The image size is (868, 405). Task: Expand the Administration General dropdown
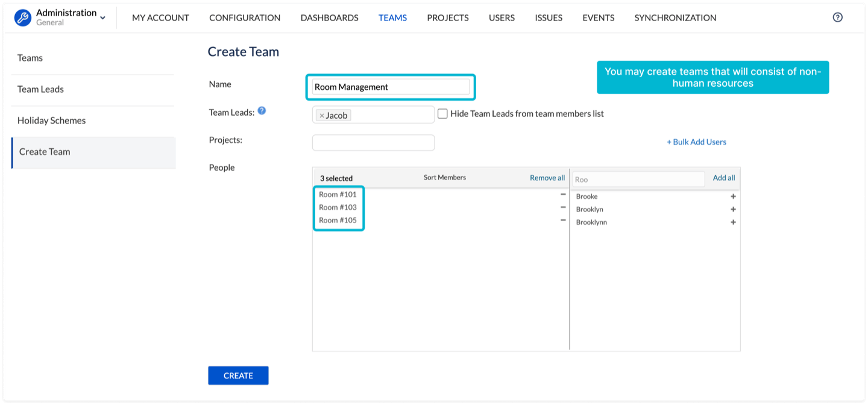(x=102, y=18)
